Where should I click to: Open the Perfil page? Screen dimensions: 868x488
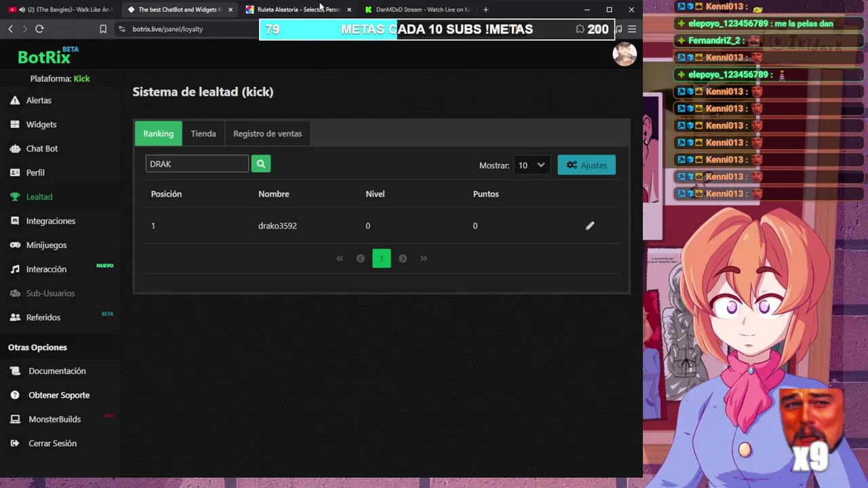pos(35,173)
